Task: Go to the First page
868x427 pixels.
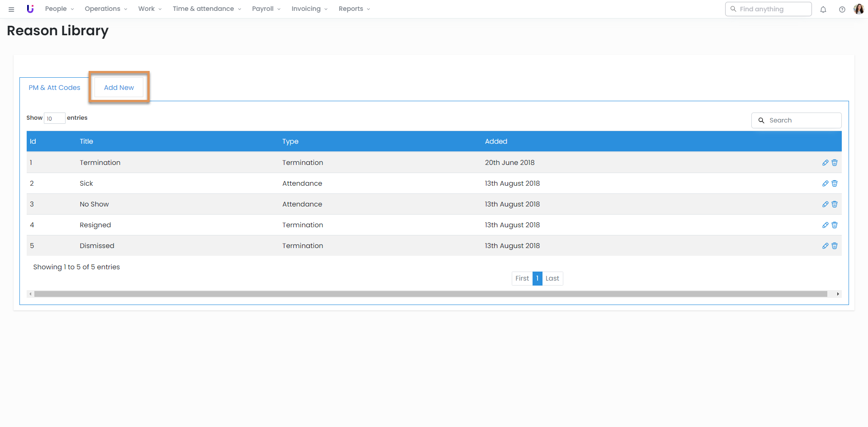Action: tap(522, 278)
